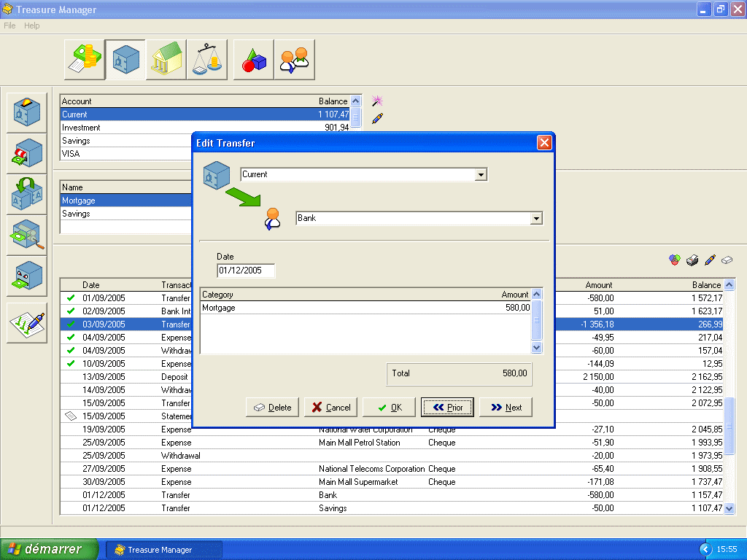Click the OK button
The image size is (747, 560).
(390, 407)
